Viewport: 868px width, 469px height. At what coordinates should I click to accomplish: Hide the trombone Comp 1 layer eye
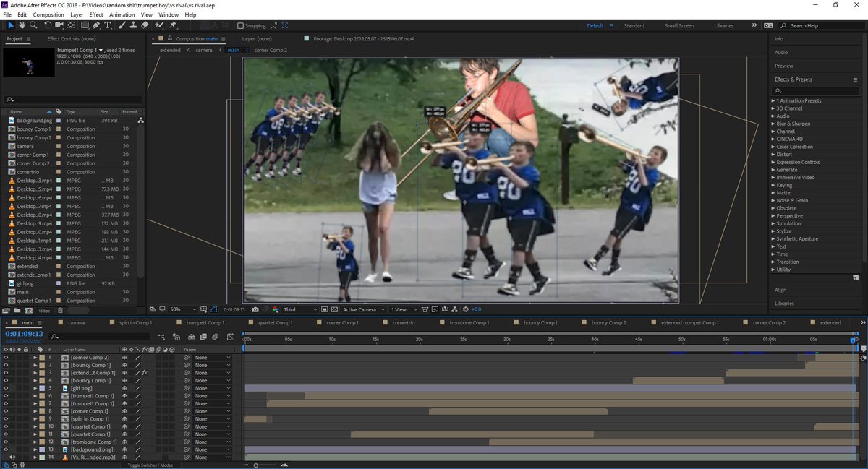pos(6,442)
